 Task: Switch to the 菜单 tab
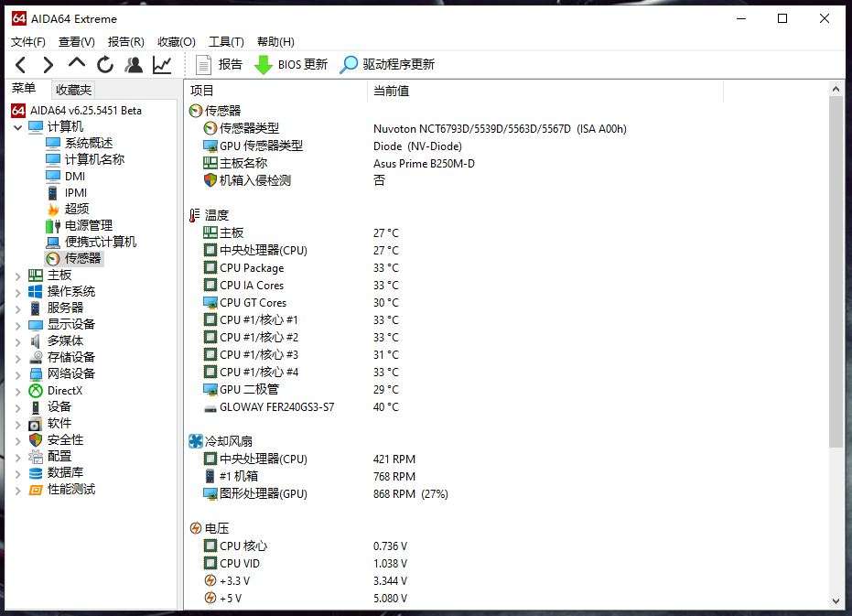[x=24, y=89]
